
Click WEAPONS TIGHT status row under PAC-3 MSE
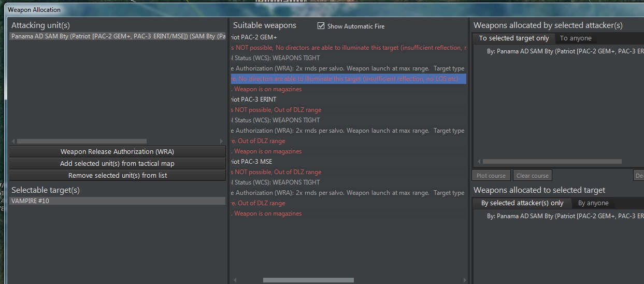point(348,182)
